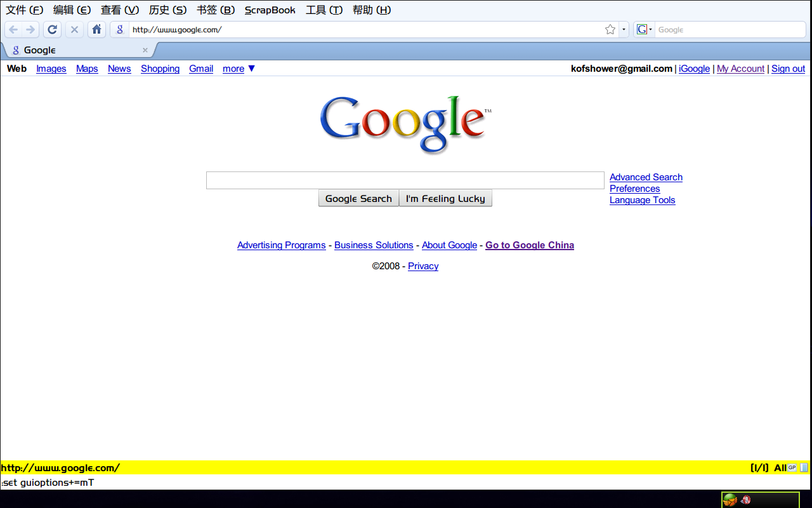Open the 书签 (B) menu
812x508 pixels.
pos(216,10)
